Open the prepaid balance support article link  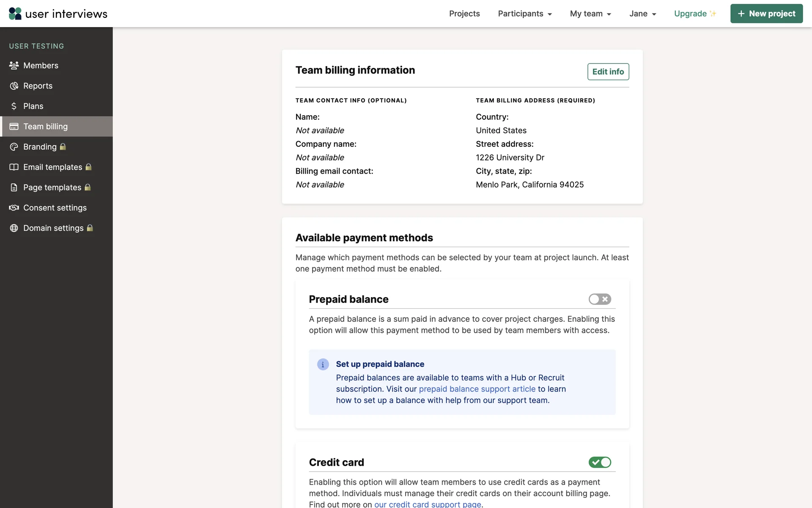tap(477, 389)
